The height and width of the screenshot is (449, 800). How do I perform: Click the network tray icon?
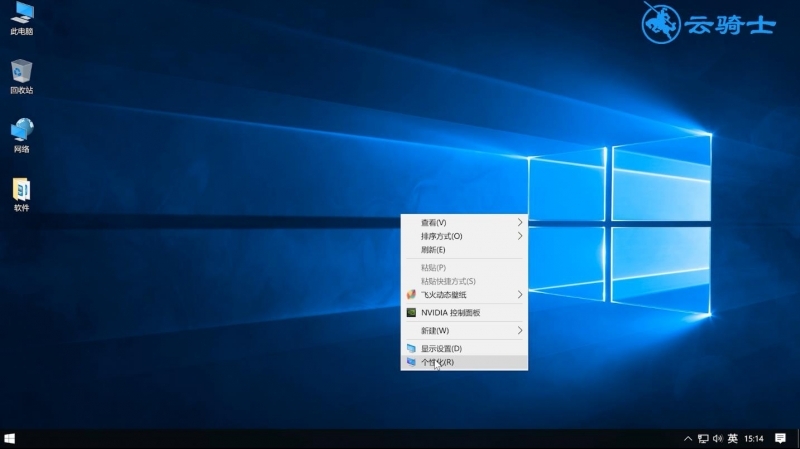pyautogui.click(x=703, y=438)
